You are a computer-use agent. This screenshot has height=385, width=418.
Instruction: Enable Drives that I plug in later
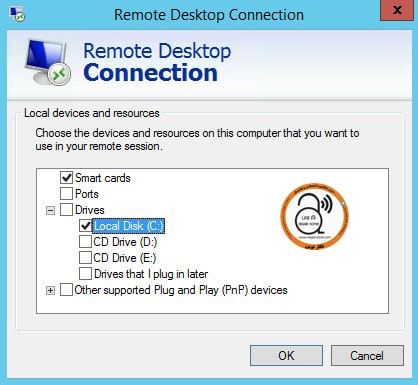(x=85, y=274)
